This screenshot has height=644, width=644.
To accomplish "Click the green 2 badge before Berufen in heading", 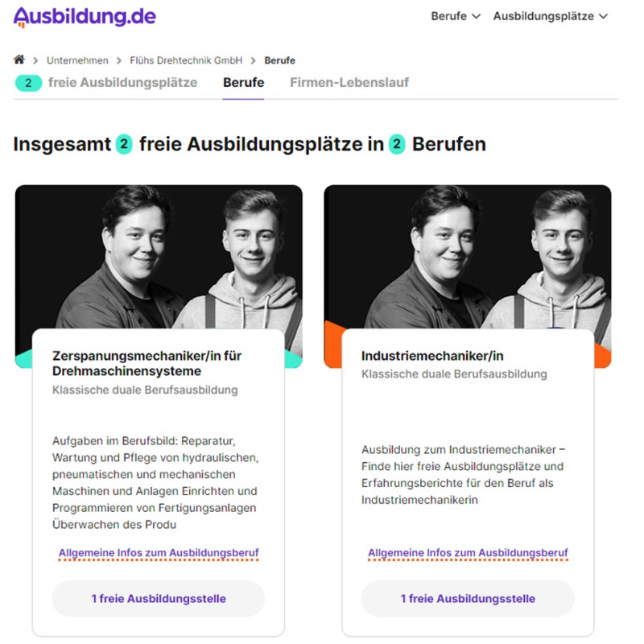I will 396,144.
